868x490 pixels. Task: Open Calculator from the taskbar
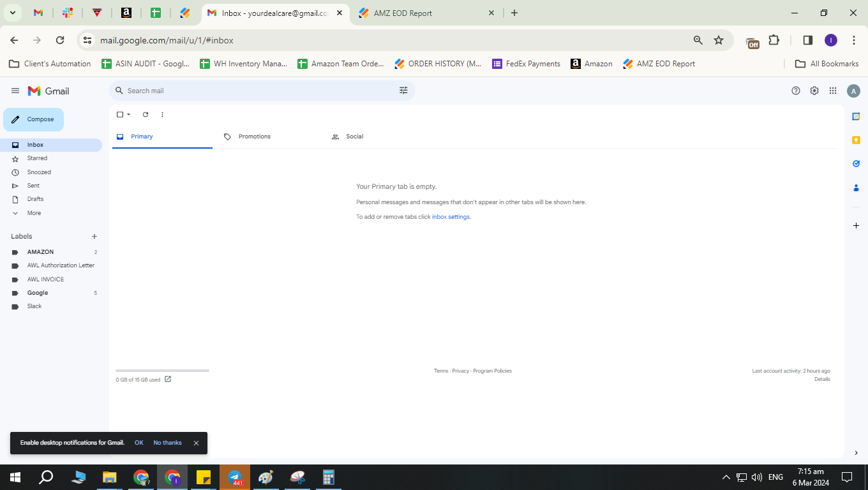click(329, 477)
